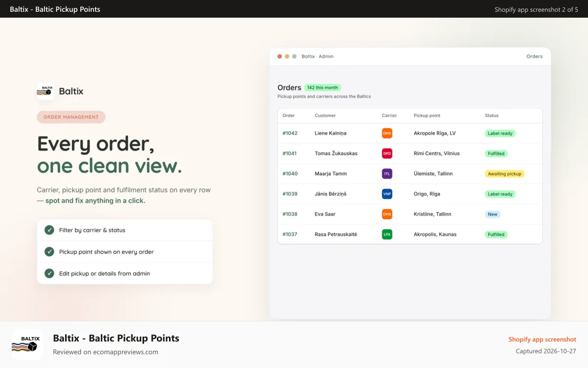The image size is (588, 368).
Task: Select the Carrier column header
Action: [x=390, y=116]
